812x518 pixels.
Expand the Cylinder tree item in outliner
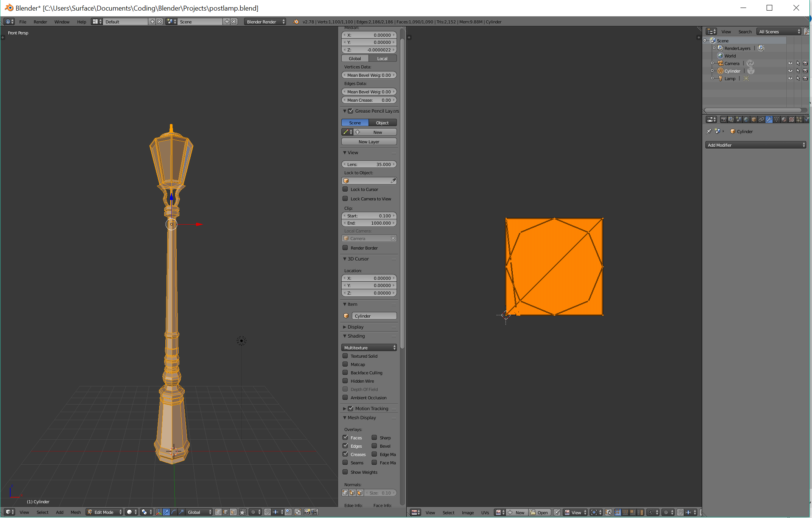[x=712, y=71]
